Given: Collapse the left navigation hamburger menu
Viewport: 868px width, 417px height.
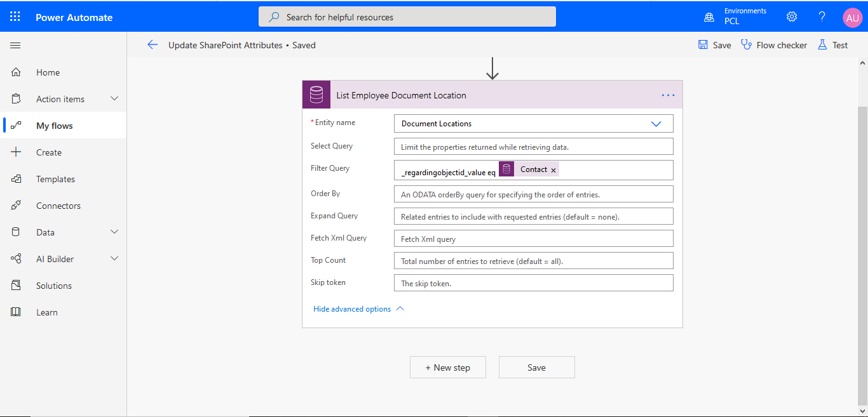Looking at the screenshot, I should tap(15, 45).
